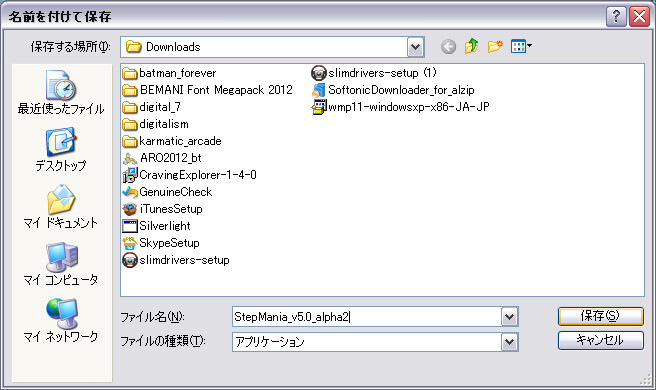Select the CravingExplorer-1-4-0 installer icon

click(x=130, y=175)
